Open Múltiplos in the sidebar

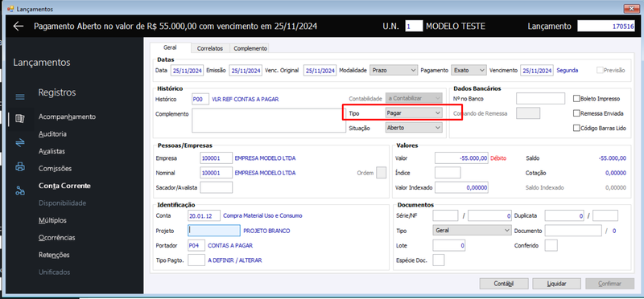(x=52, y=220)
